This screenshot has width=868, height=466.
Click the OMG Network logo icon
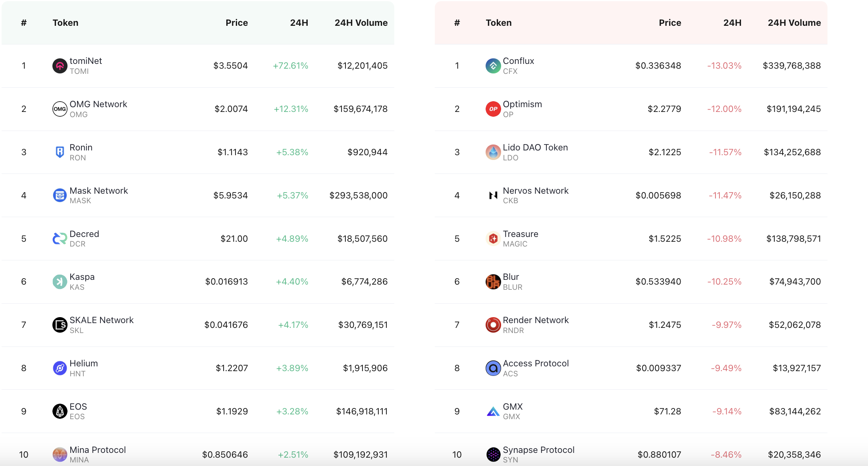60,109
